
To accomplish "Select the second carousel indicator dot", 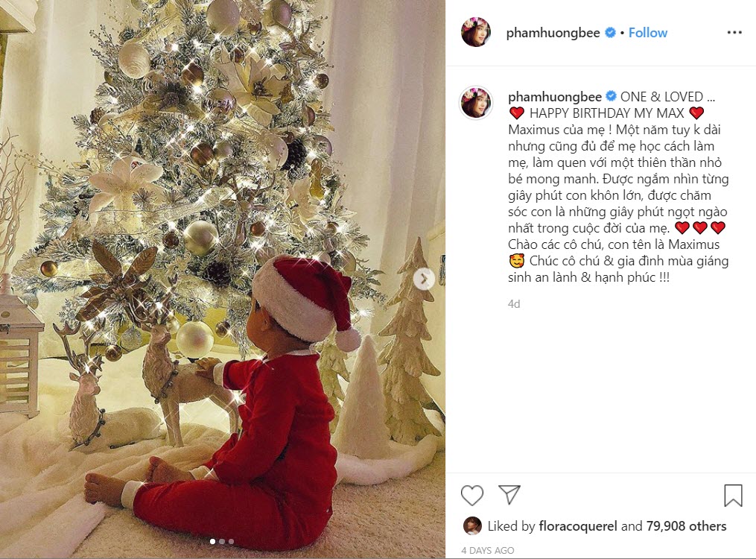I will click(222, 542).
